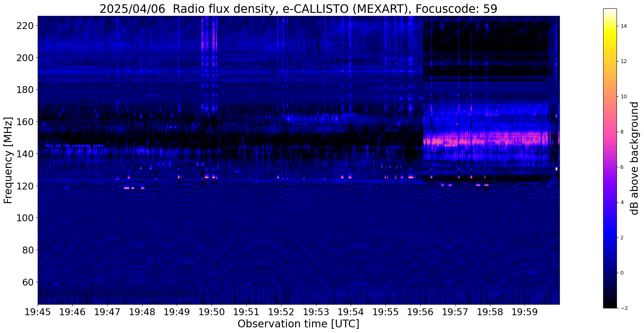Click the colorbar tick label 12

tap(624, 61)
